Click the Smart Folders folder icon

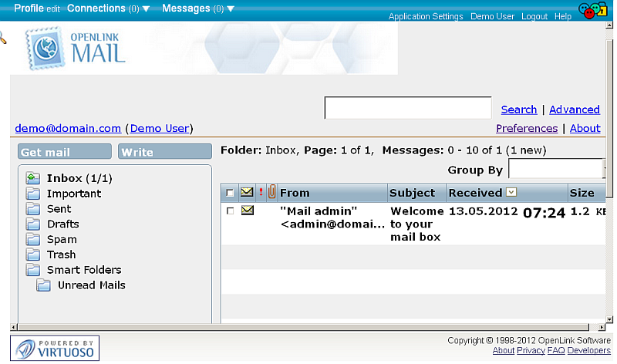[33, 270]
